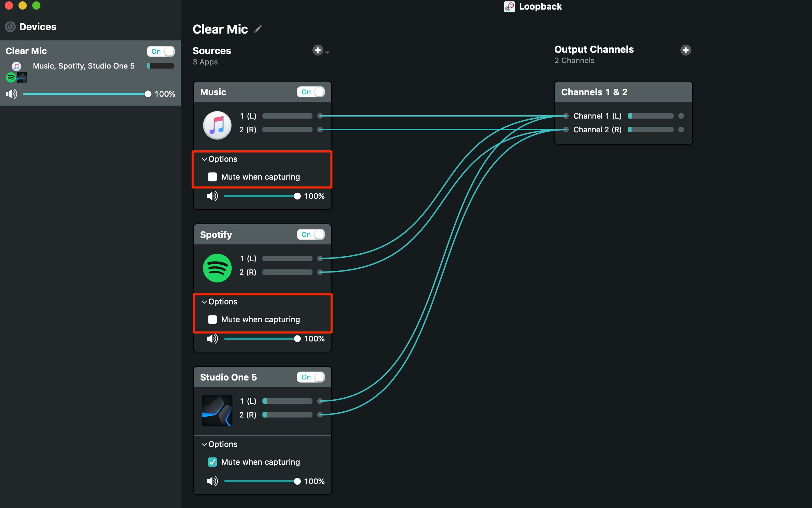Open the Sources add dropdown arrow
Image resolution: width=812 pixels, height=508 pixels.
coord(327,52)
